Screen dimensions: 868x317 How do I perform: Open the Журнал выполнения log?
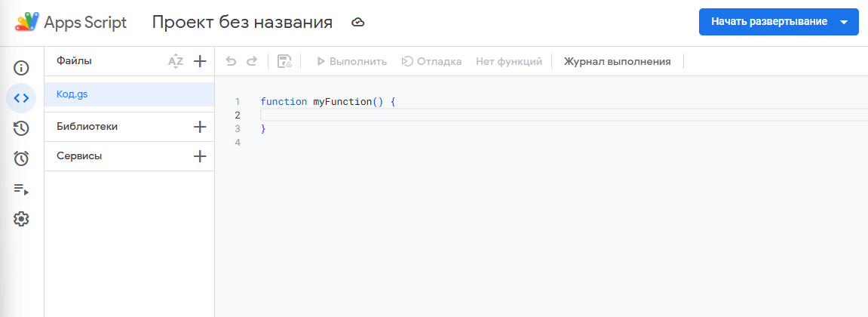617,61
